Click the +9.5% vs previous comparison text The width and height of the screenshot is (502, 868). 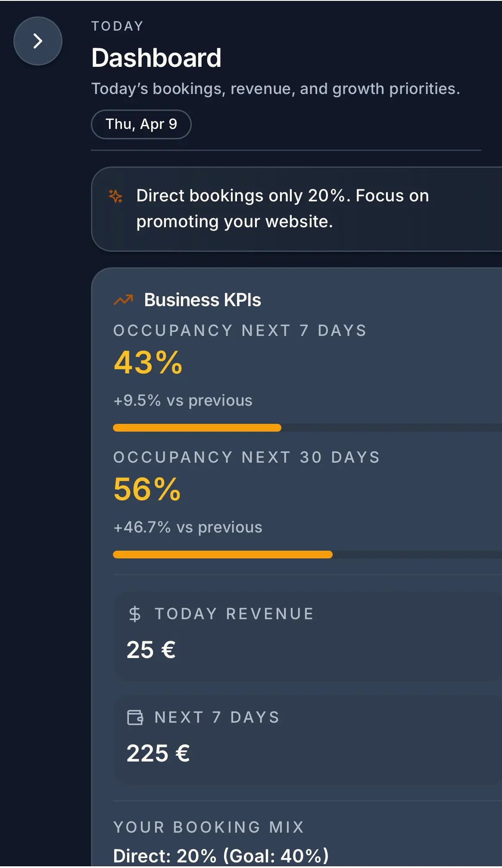(183, 401)
